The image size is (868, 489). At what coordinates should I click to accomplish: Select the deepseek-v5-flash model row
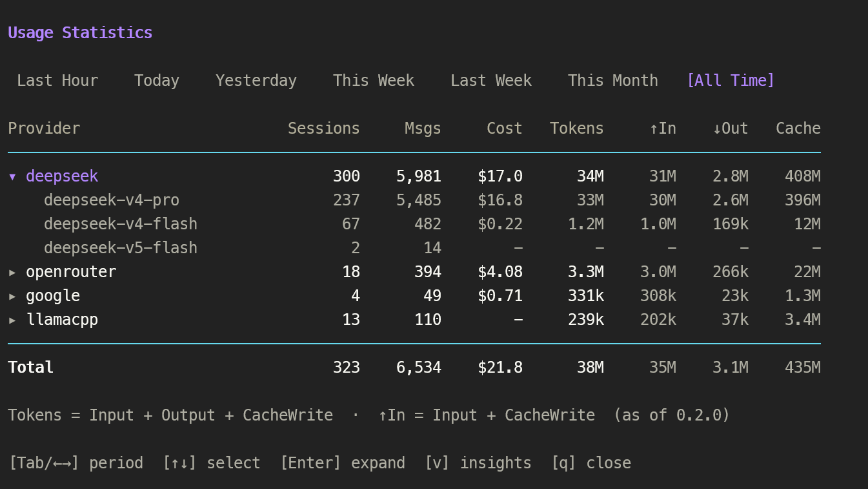click(x=414, y=248)
